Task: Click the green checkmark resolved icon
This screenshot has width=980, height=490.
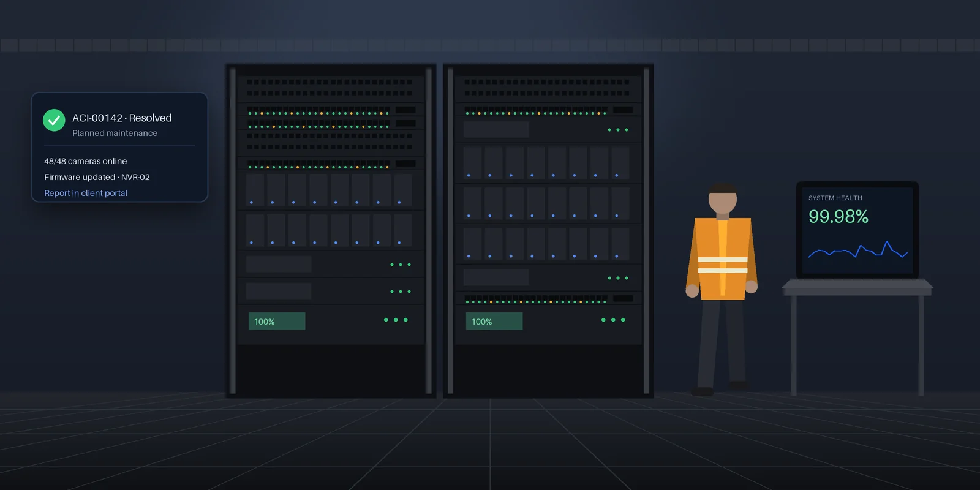Action: pyautogui.click(x=54, y=120)
